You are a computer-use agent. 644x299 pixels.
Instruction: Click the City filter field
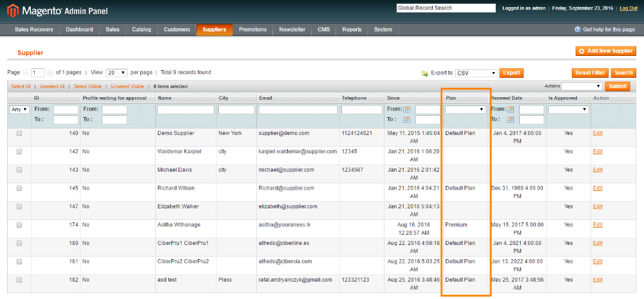tap(236, 109)
